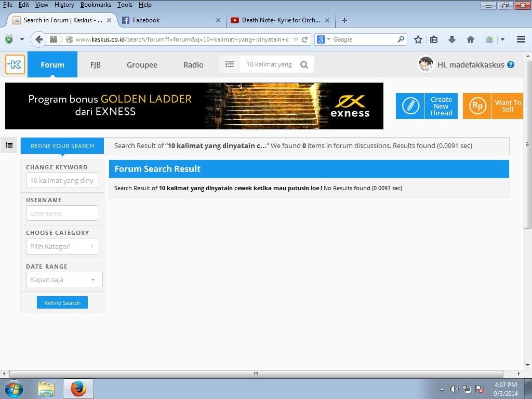Open a new tab with the plus button
Screen dimensions: 532x399
coord(344,20)
